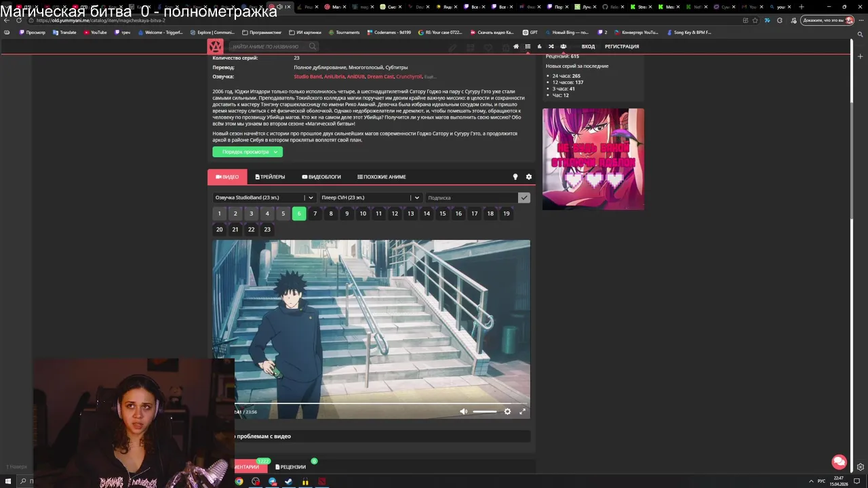Enter fullscreen on the video player

pyautogui.click(x=522, y=411)
